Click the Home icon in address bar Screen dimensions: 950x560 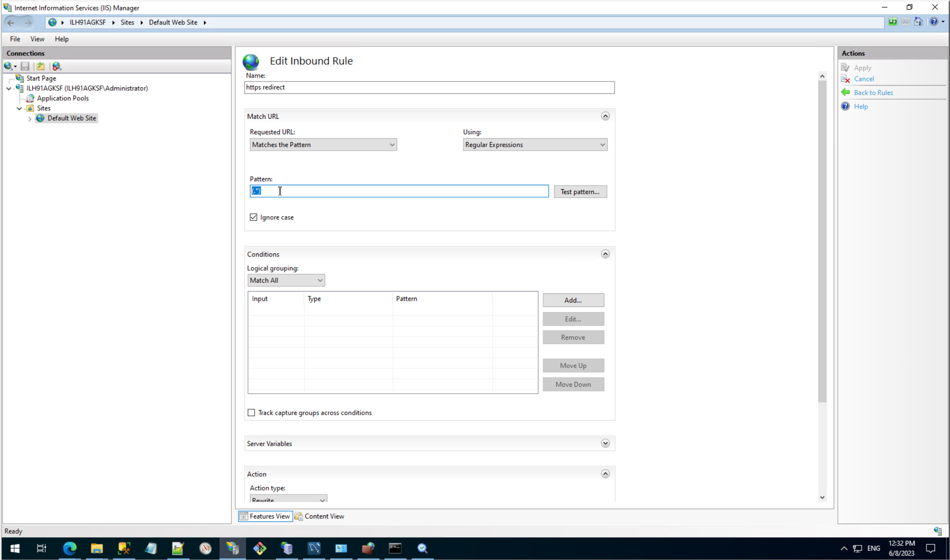pos(918,22)
